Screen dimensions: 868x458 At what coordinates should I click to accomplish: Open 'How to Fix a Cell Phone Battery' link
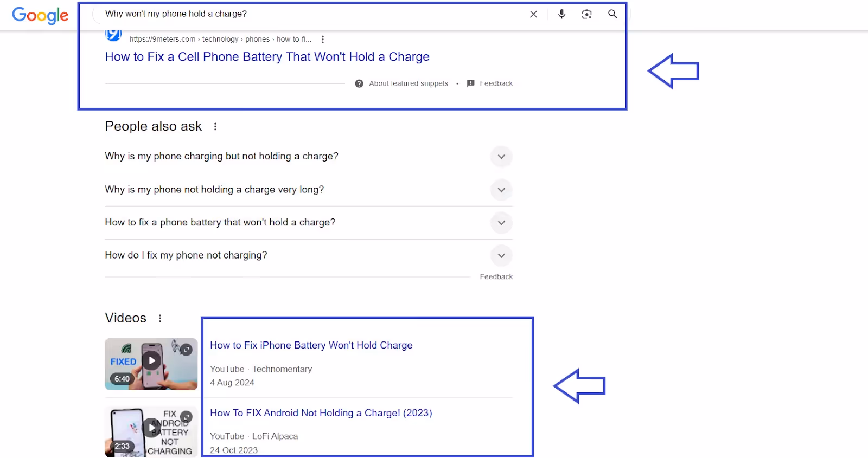coord(267,57)
